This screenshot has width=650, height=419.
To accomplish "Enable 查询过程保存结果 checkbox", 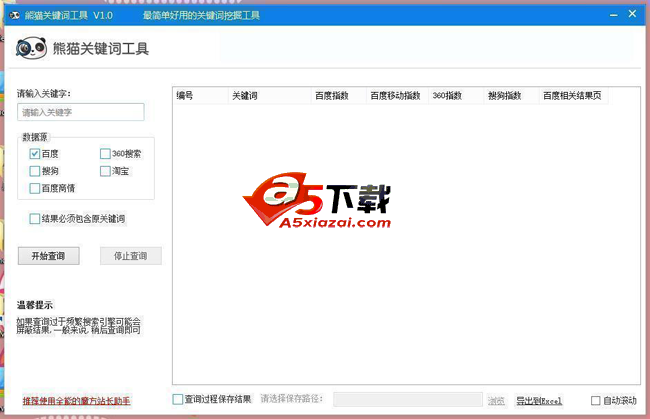I will pyautogui.click(x=177, y=399).
